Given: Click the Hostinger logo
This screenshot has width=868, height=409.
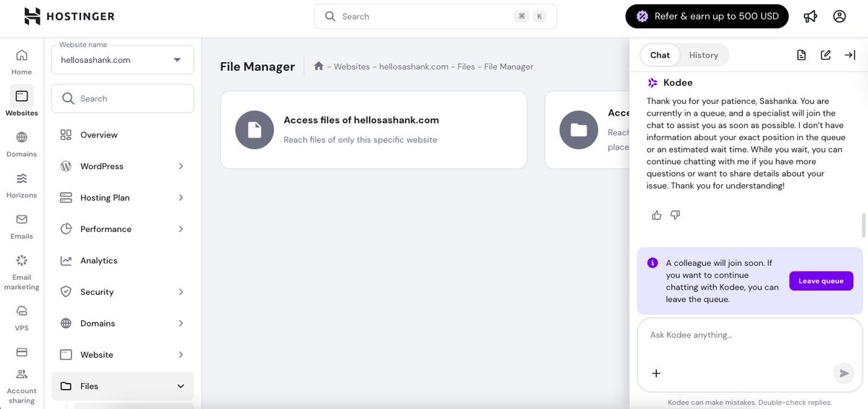Looking at the screenshot, I should click(69, 16).
